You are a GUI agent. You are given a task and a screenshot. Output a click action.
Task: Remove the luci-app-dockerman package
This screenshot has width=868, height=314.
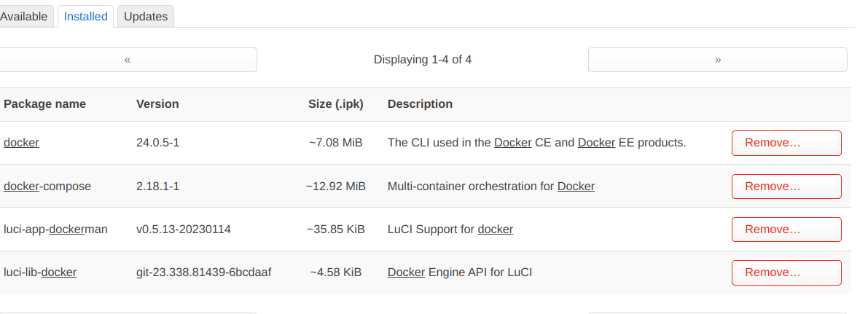tap(786, 229)
